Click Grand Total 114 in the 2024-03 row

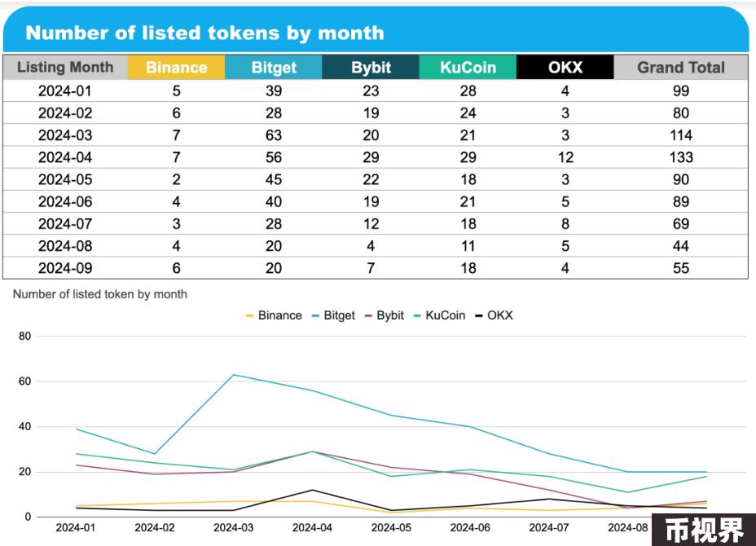tap(681, 135)
